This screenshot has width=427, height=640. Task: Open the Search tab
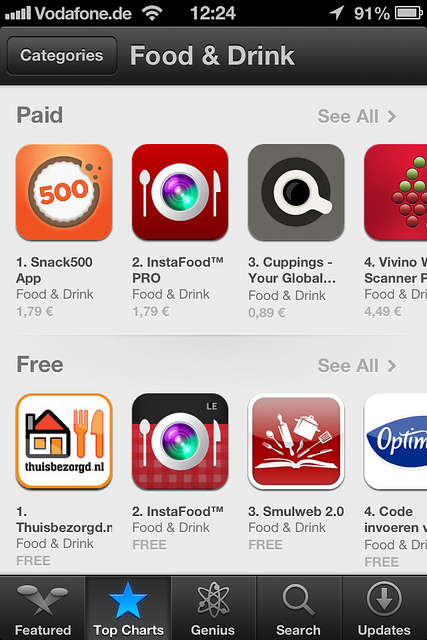point(298,608)
